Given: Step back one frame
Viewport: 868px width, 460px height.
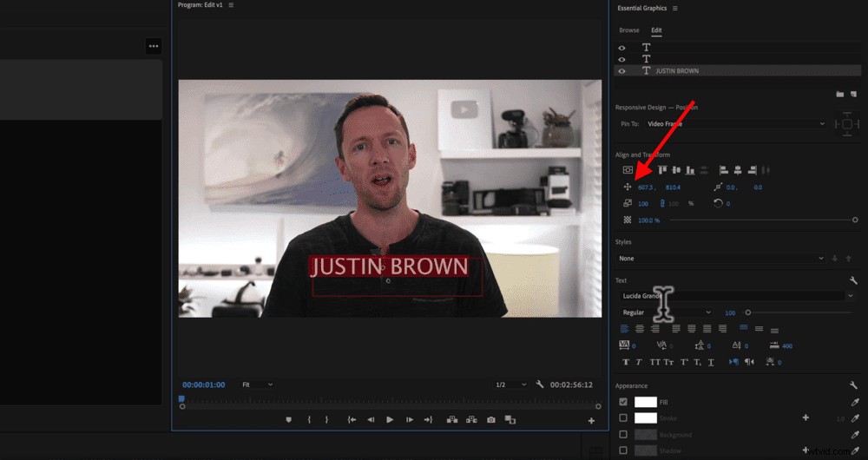Looking at the screenshot, I should [371, 420].
